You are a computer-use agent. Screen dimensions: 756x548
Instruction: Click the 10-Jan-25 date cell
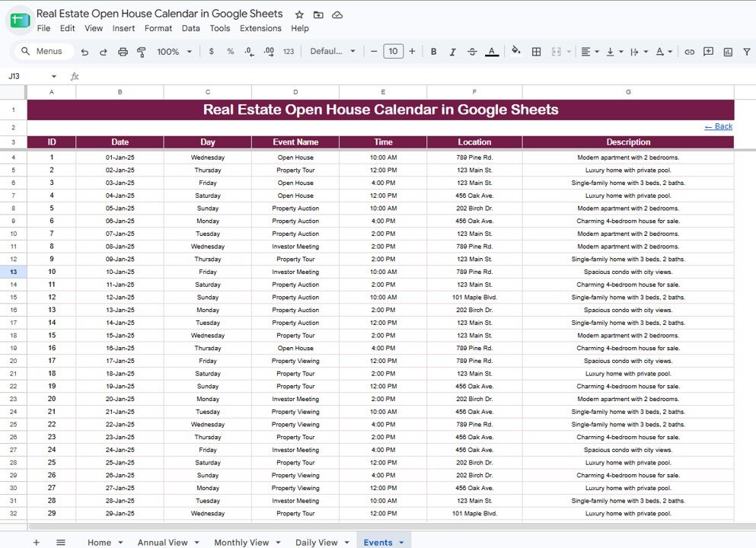point(120,272)
